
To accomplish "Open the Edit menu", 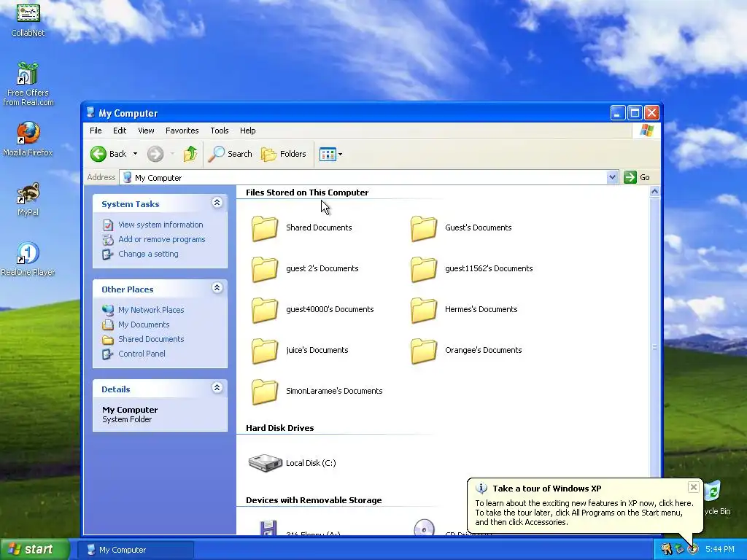I will click(120, 131).
